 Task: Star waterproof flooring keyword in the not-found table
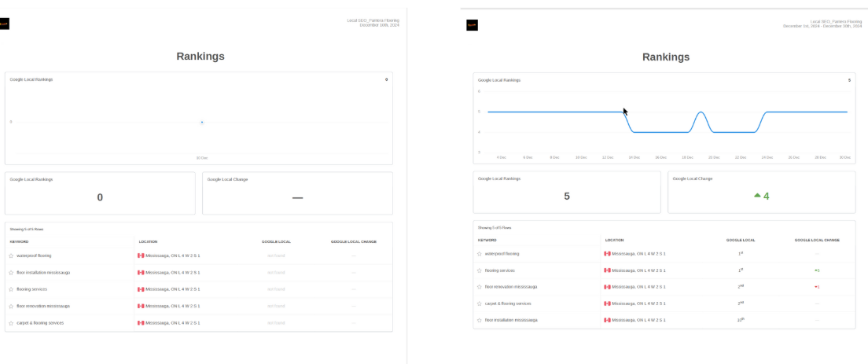[x=12, y=256]
